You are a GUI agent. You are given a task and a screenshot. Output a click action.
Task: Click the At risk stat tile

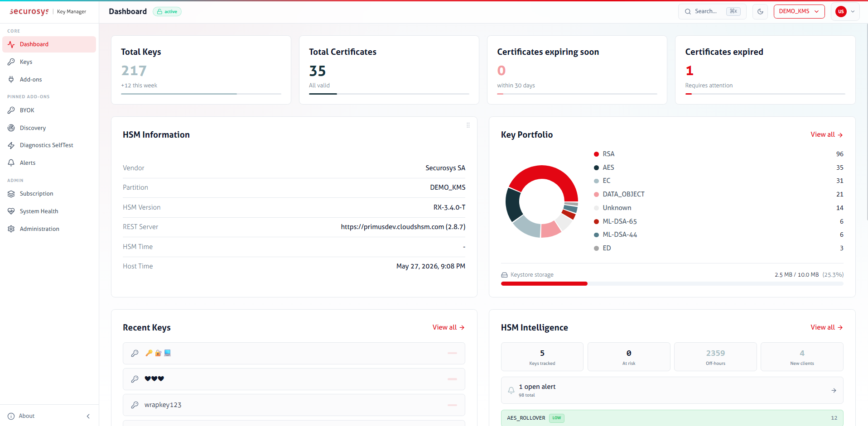(x=629, y=357)
